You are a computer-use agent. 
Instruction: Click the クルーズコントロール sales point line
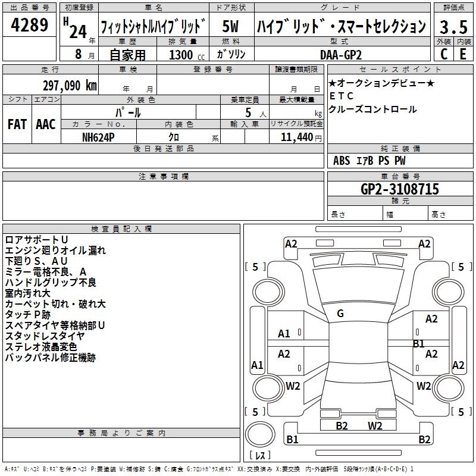click(x=372, y=109)
